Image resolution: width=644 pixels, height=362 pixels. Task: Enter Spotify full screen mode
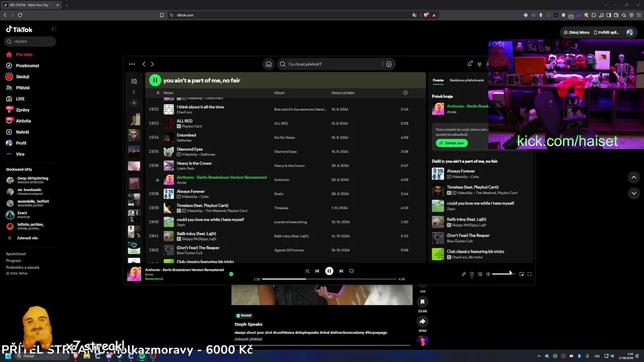[529, 274]
